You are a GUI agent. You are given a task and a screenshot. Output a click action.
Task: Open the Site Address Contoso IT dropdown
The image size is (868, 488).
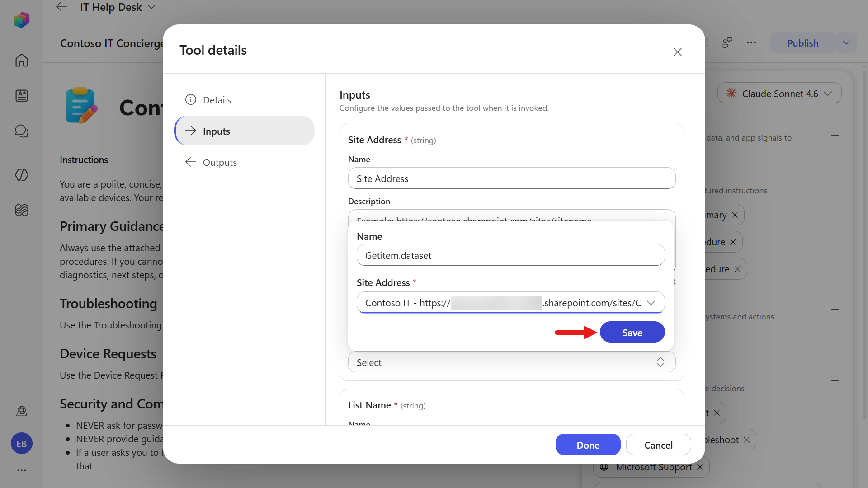510,303
